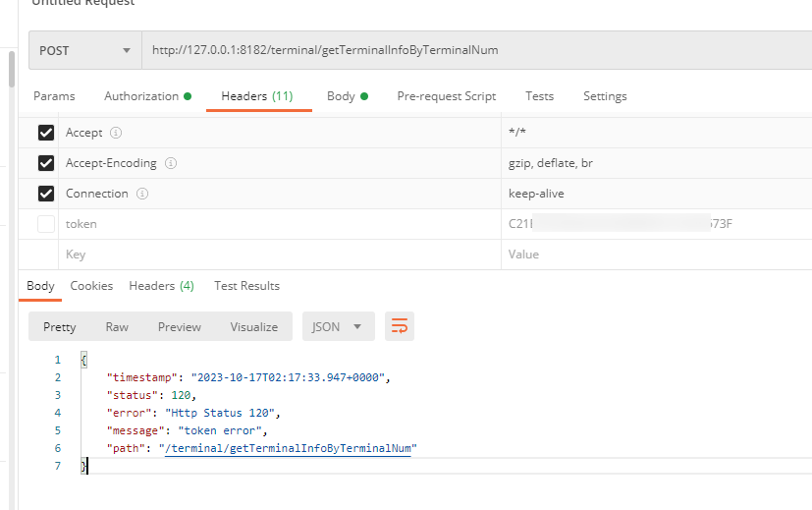
Task: Click info icon next to Accept header
Action: coord(116,133)
